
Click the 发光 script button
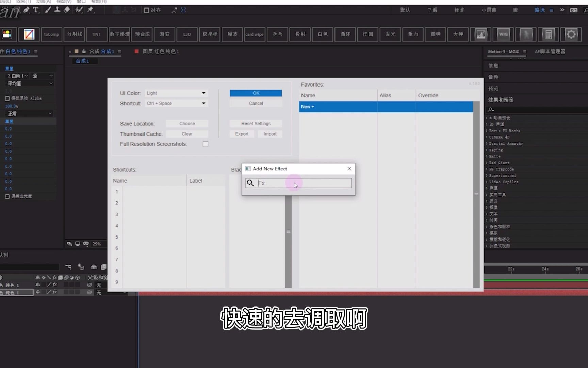pos(390,34)
